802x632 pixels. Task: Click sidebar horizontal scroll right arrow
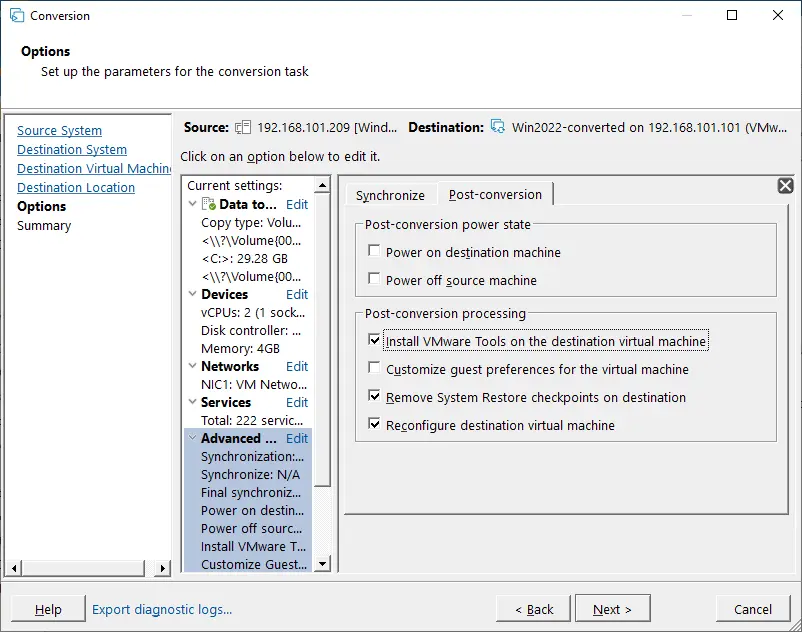point(163,568)
